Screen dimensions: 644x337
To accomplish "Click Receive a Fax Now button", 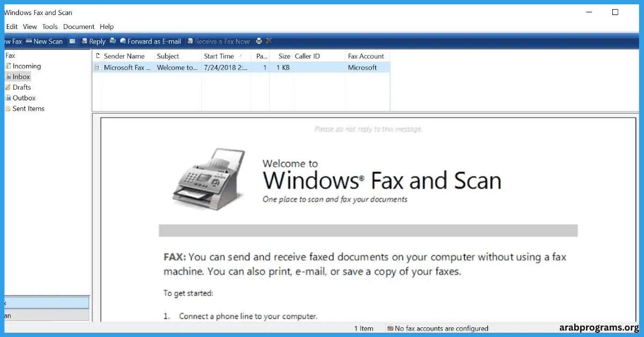I will (x=218, y=41).
